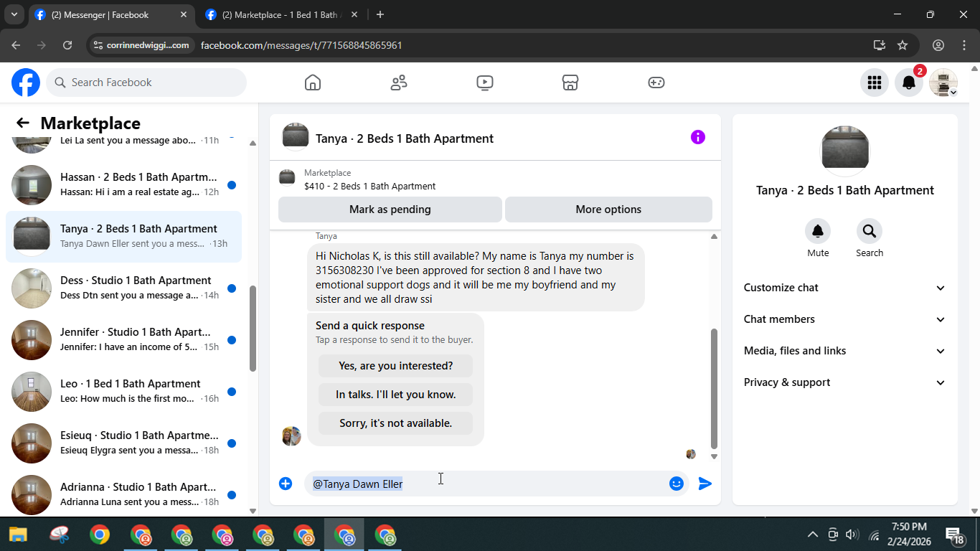980x551 pixels.
Task: Open the Friends icon in top navigation
Action: pos(399,83)
